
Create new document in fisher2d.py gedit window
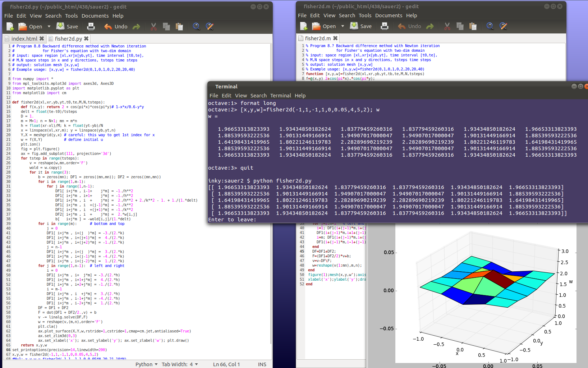pyautogui.click(x=10, y=27)
